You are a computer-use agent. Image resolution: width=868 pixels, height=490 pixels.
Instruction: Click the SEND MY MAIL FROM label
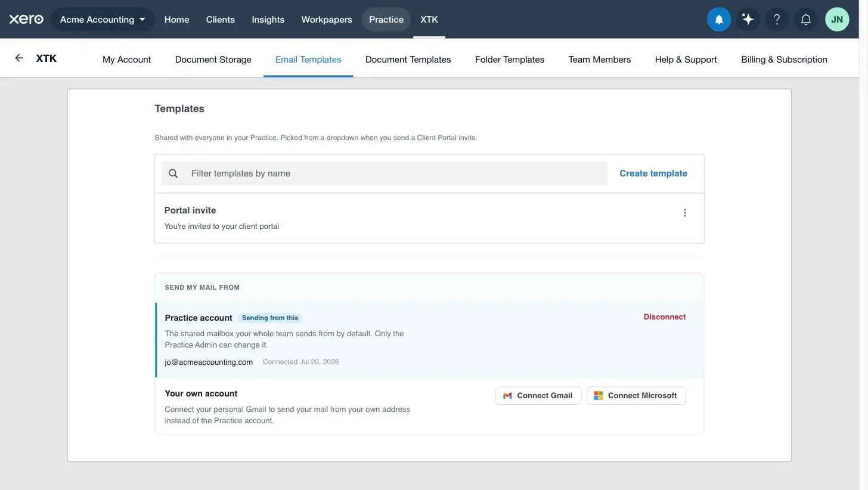coord(202,287)
